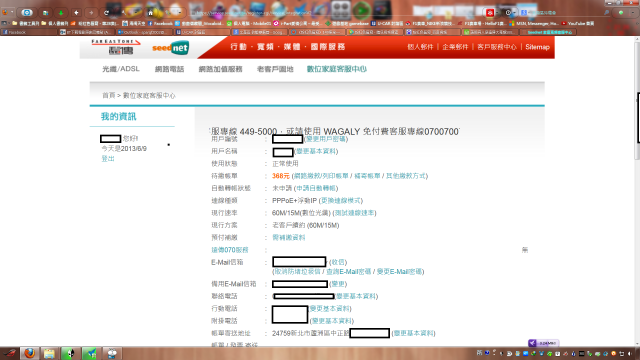Click 更換連線模式 link
Image resolution: width=640 pixels, height=360 pixels.
[341, 200]
